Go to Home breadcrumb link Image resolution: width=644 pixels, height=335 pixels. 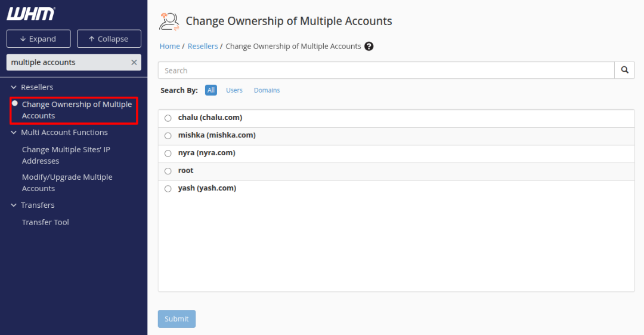[x=169, y=46]
